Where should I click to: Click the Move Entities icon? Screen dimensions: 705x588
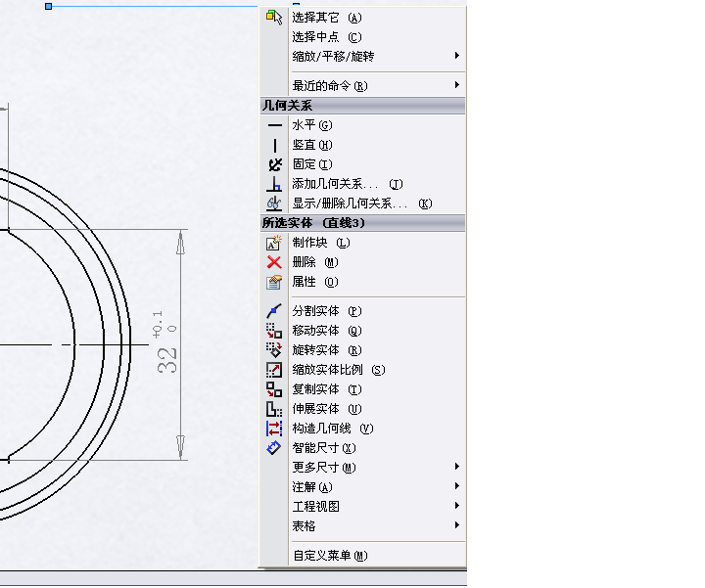tap(274, 331)
